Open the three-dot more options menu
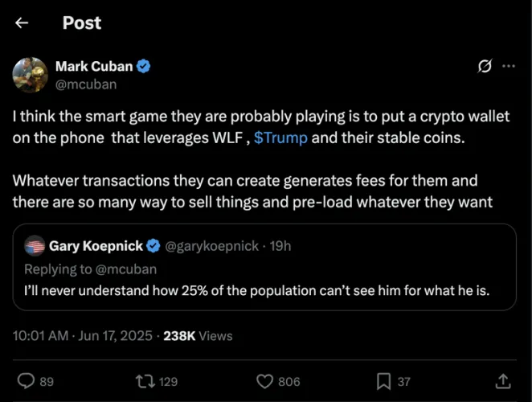532x402 pixels. coord(508,67)
